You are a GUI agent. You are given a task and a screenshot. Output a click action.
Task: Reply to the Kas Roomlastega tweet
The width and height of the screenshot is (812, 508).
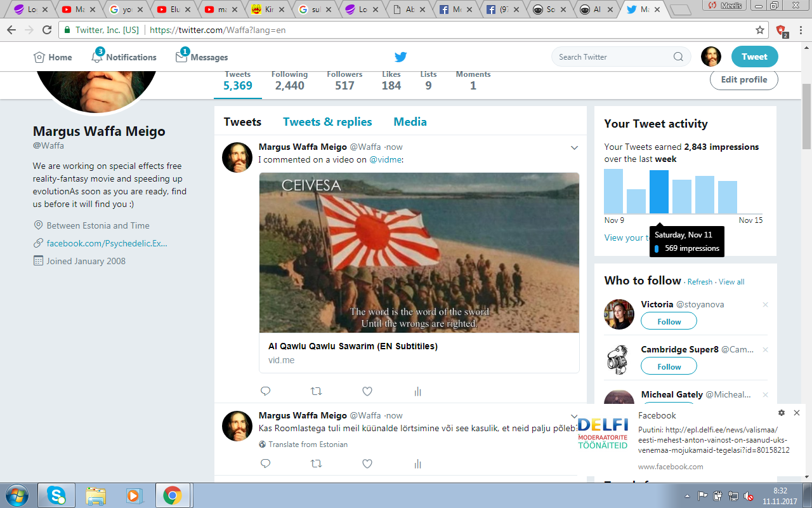[x=266, y=464]
